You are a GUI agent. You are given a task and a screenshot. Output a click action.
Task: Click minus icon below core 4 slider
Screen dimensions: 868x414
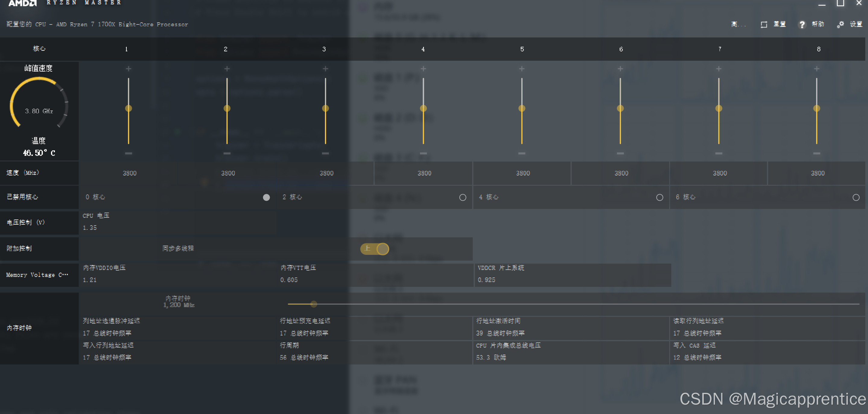pos(423,153)
